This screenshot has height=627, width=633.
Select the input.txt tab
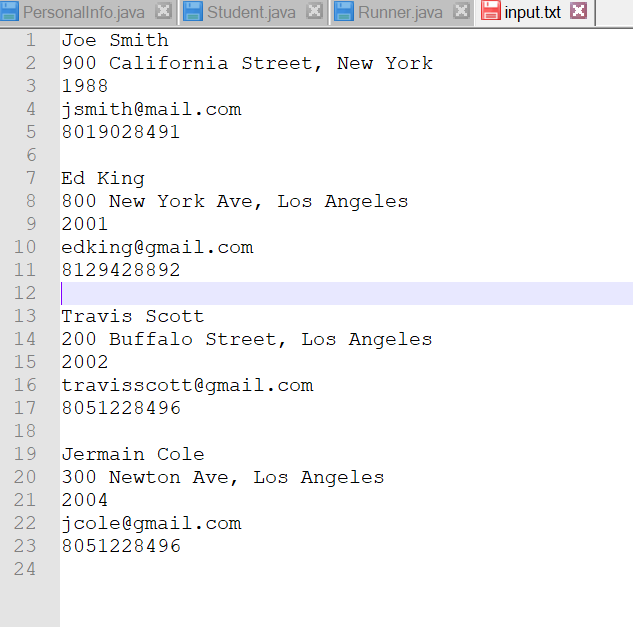tap(532, 12)
